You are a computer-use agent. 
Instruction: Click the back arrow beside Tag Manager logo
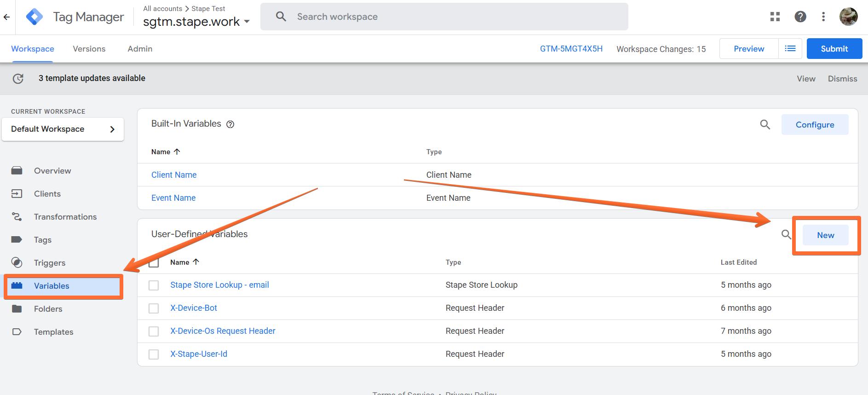(6, 17)
